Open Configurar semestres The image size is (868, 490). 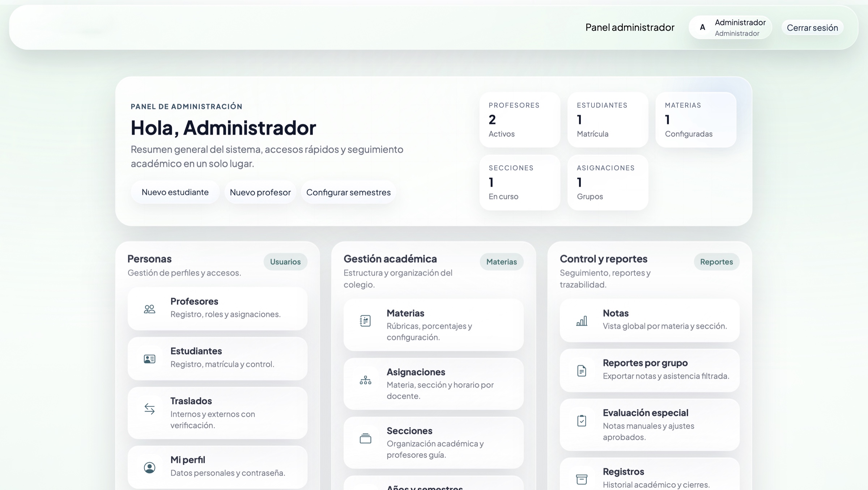[x=348, y=192]
